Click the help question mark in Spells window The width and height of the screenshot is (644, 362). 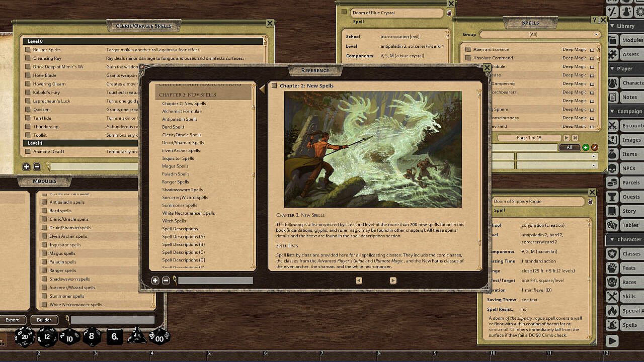594,20
